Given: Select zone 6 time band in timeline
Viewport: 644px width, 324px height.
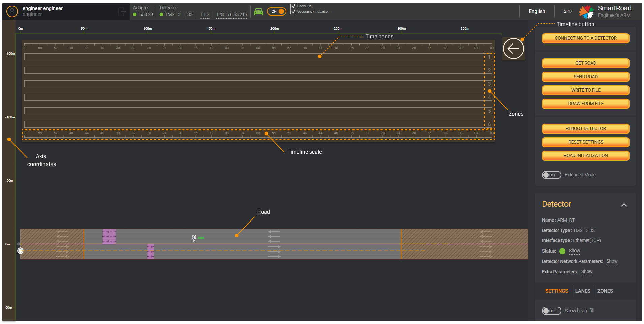Looking at the screenshot, I should pos(258,124).
